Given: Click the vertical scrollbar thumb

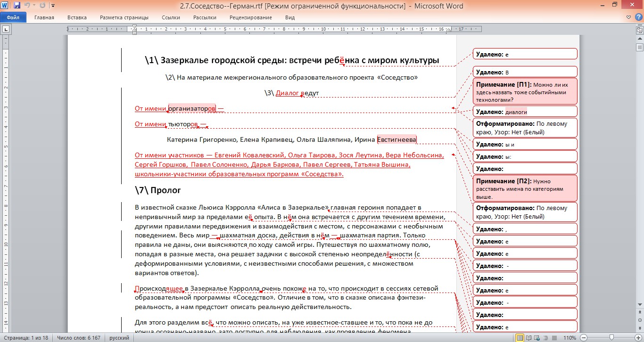Looking at the screenshot, I should click(x=640, y=47).
